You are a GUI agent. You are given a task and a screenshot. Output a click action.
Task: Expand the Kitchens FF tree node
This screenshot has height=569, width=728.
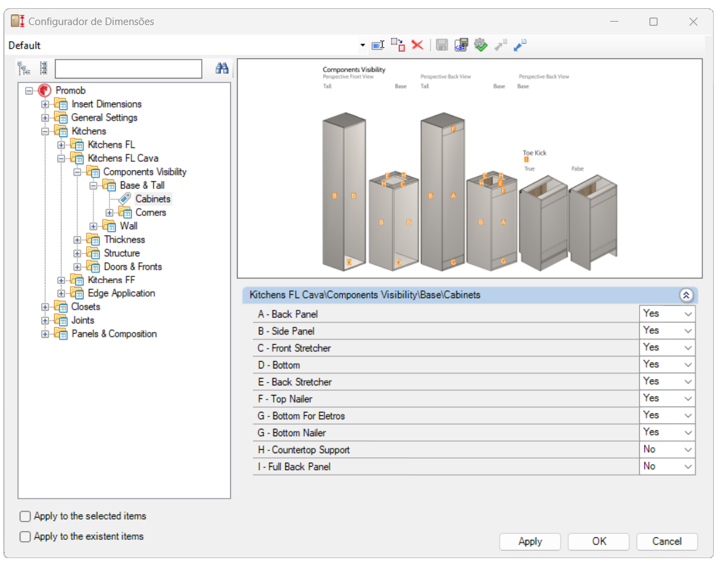[61, 280]
